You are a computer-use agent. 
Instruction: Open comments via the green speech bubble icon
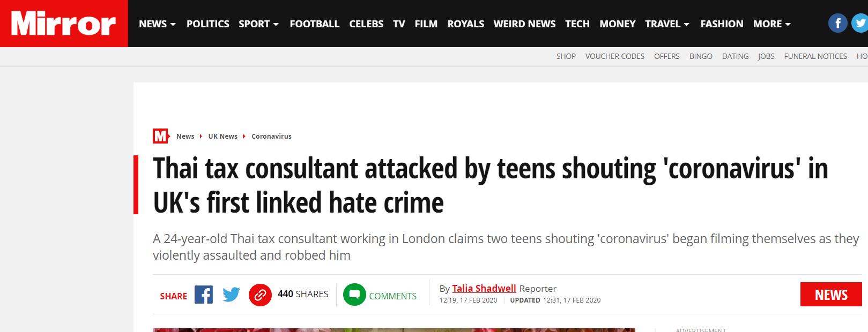tap(354, 295)
